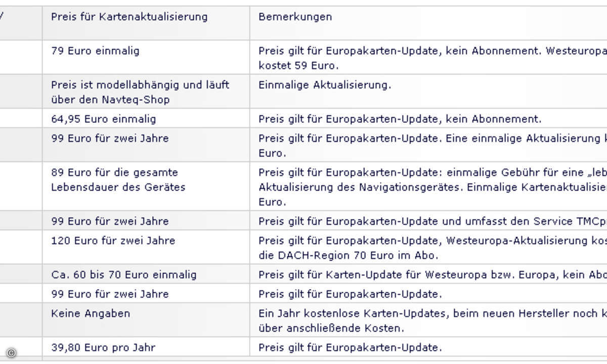Select the Ca. 60 bis 70 Euro cell
607x364 pixels.
coord(146,274)
